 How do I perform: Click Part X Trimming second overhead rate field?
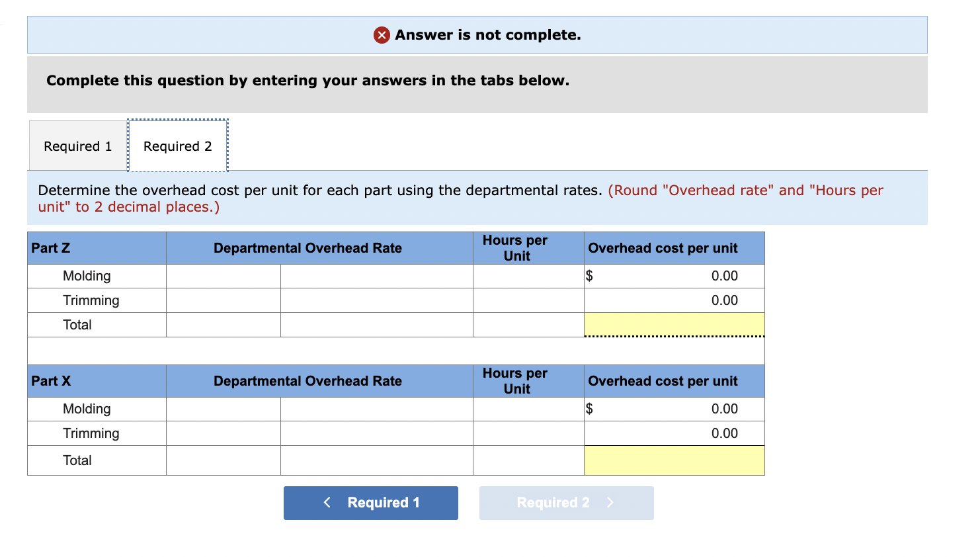pyautogui.click(x=377, y=434)
